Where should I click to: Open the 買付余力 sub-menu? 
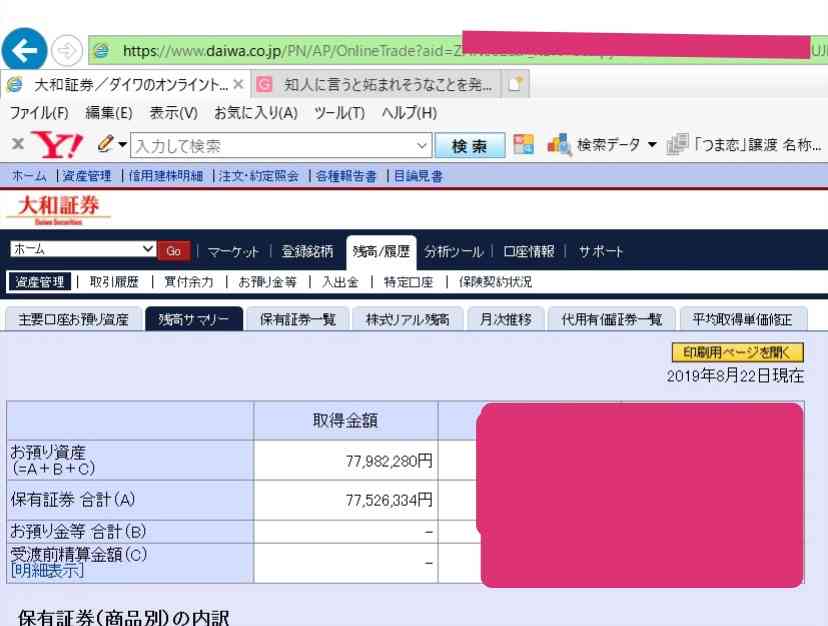(x=189, y=282)
